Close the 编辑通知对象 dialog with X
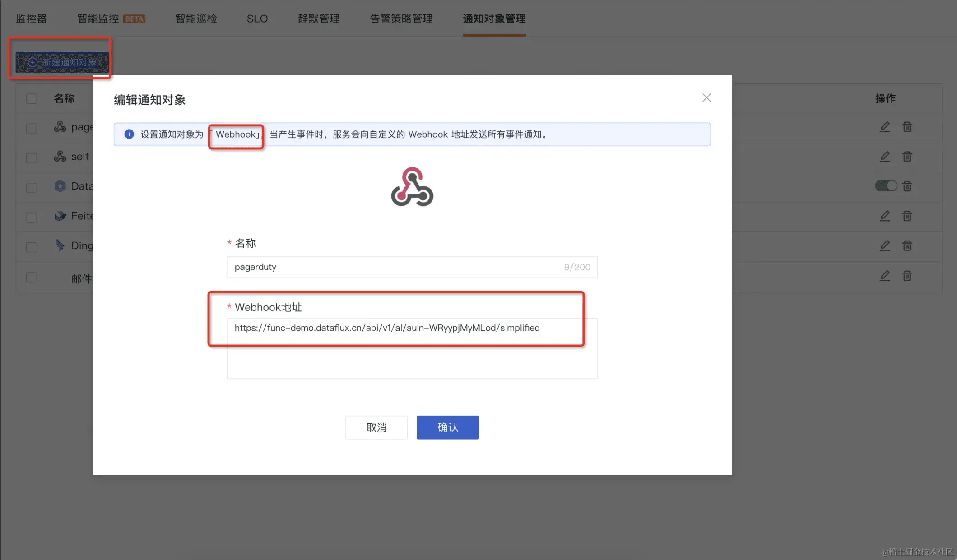 pyautogui.click(x=706, y=98)
